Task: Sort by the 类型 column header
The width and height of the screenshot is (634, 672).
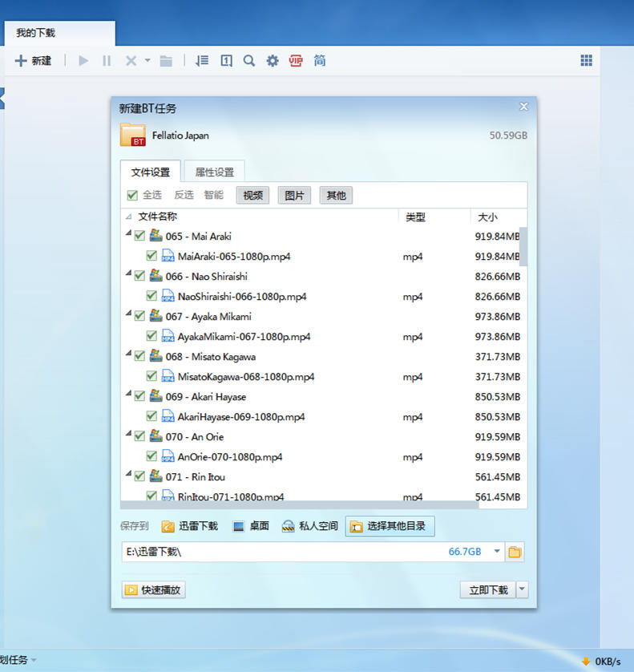Action: pos(415,217)
